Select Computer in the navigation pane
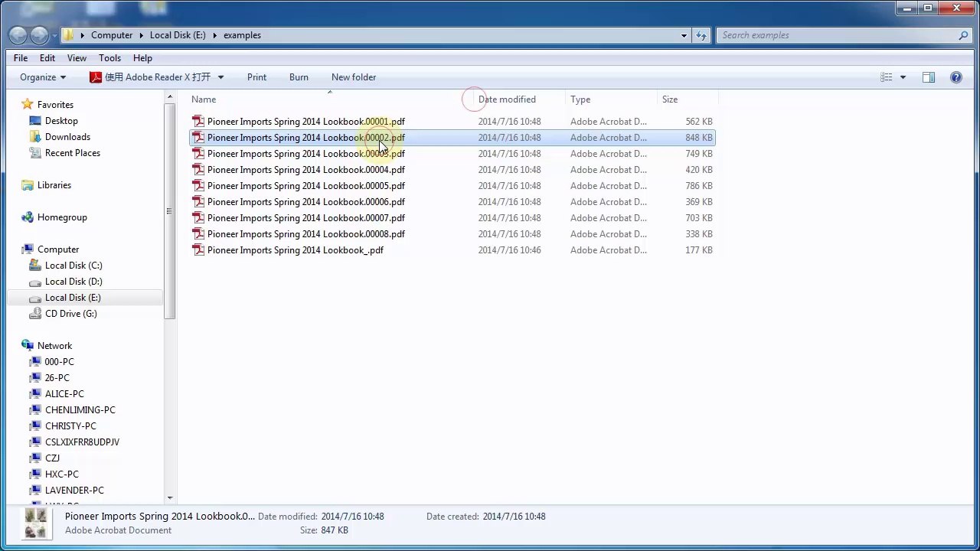This screenshot has height=551, width=980. click(x=58, y=249)
